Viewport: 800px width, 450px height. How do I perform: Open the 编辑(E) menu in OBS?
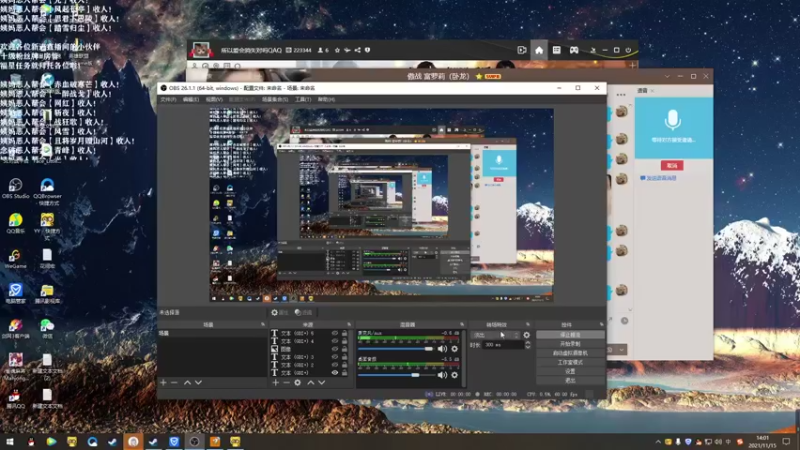pos(191,99)
